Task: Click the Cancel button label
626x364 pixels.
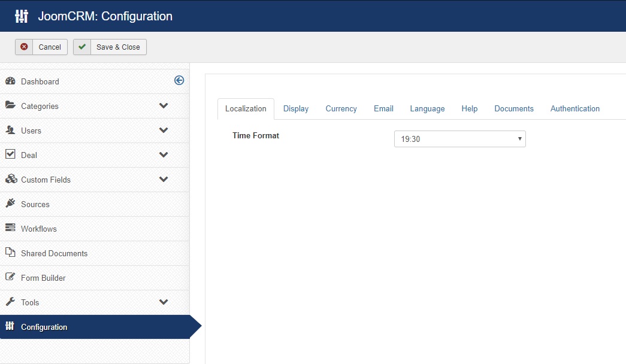Action: pos(50,47)
